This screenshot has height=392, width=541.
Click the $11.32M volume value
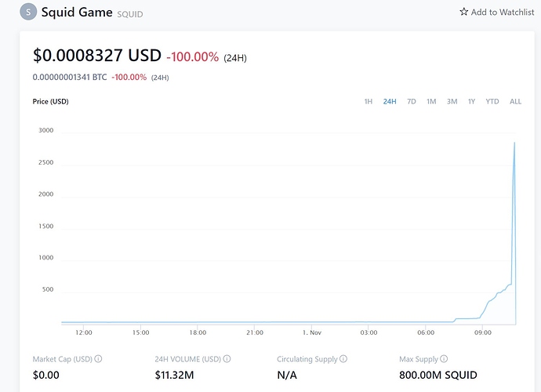(174, 375)
